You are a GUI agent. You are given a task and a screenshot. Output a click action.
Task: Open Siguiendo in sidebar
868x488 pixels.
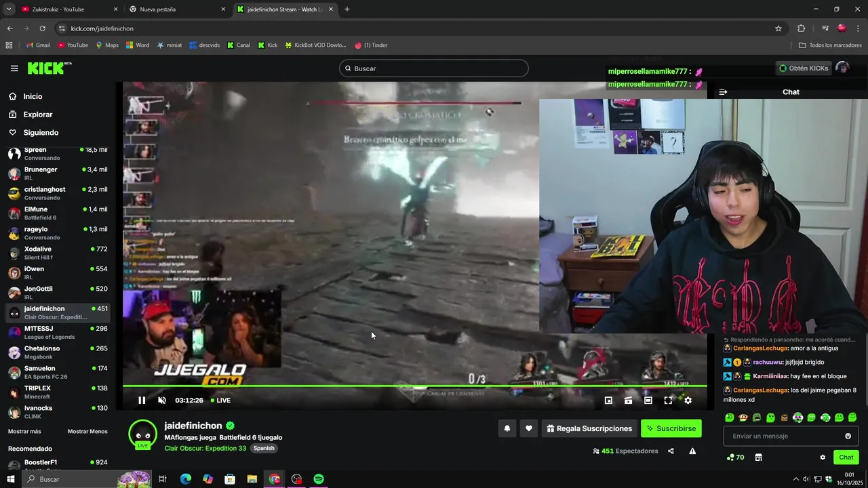click(x=41, y=133)
